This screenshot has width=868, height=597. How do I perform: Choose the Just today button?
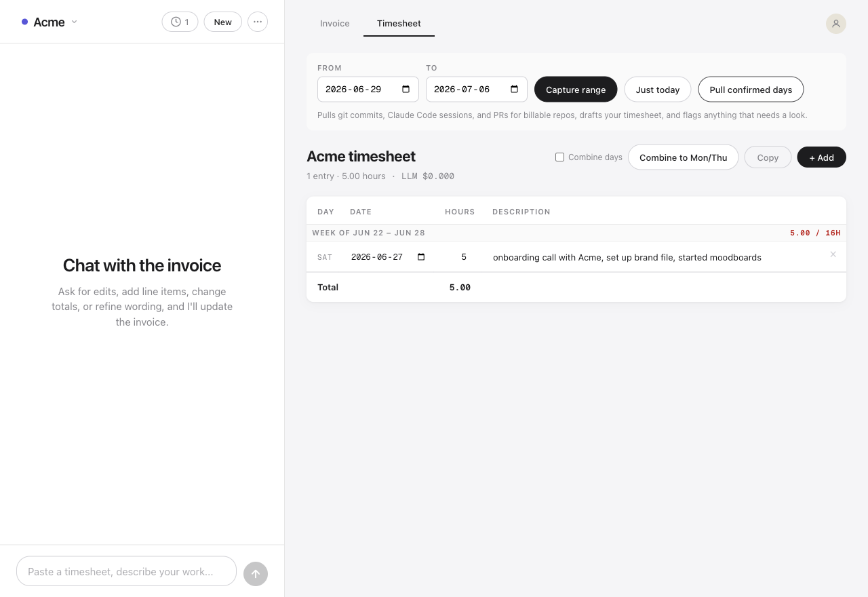[x=658, y=90]
